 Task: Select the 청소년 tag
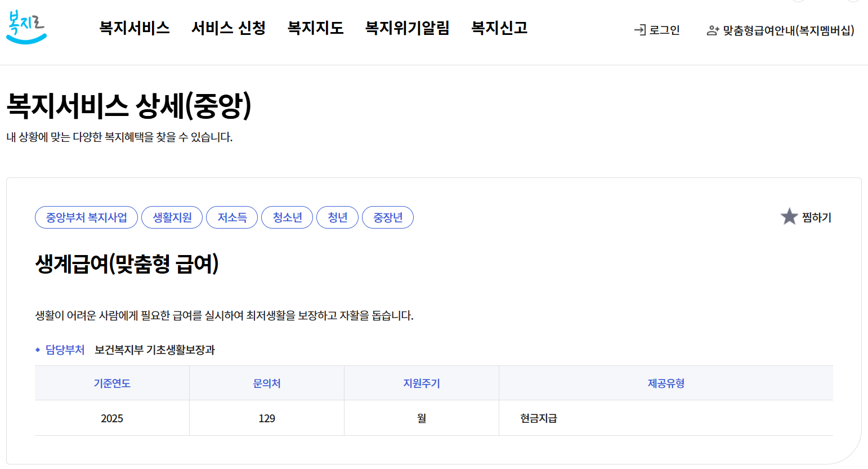coord(287,217)
